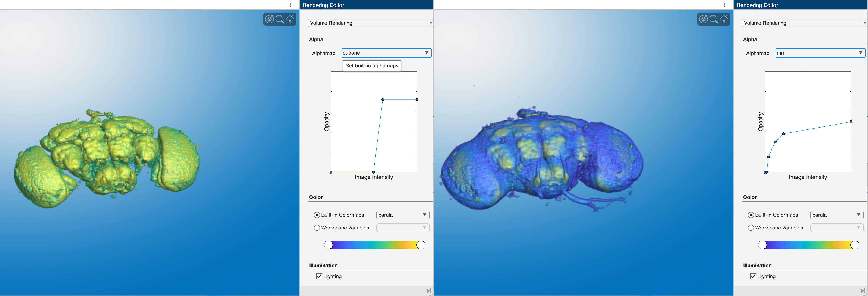This screenshot has width=868, height=296.
Task: Click the mri plot's rightmost opacity control point
Action: pos(851,122)
